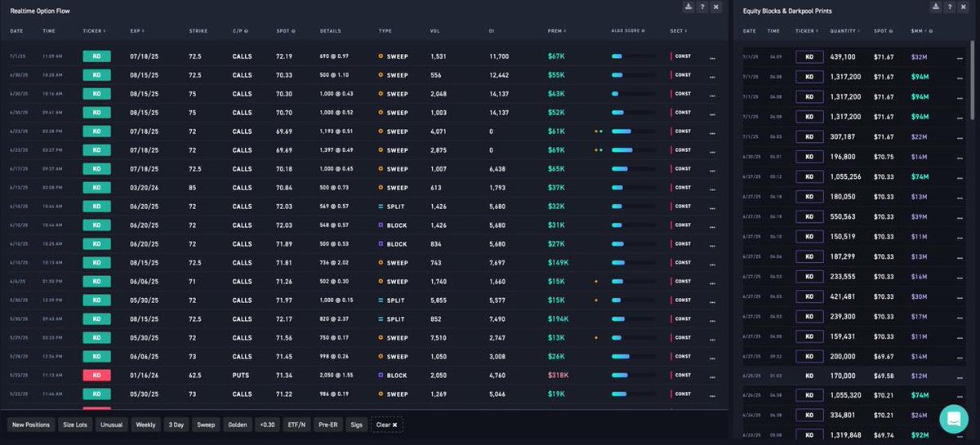Click the CONST sector tag in the $43K row
Viewport: 980px width, 445px height.
[682, 94]
